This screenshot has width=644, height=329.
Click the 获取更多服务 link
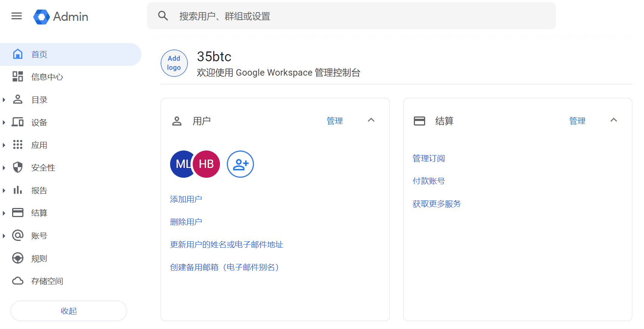click(x=437, y=204)
